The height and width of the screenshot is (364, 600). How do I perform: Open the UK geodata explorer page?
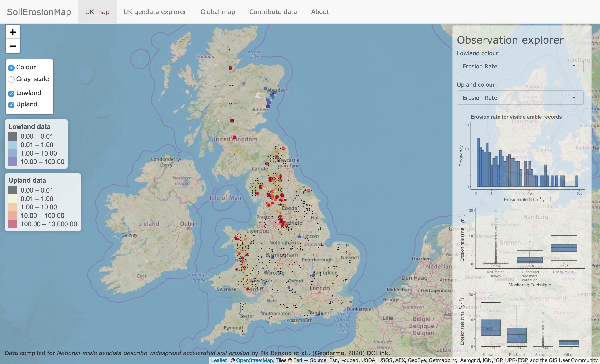tap(155, 12)
